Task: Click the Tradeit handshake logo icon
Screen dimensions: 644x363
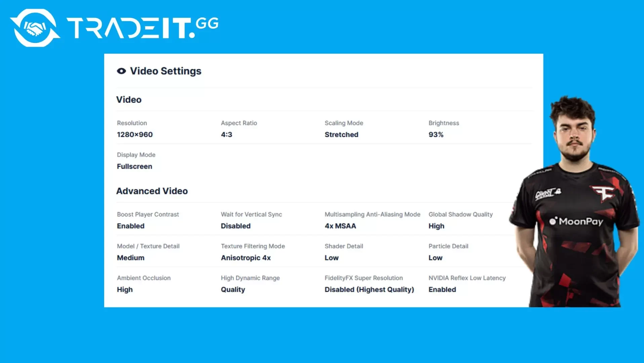Action: pyautogui.click(x=35, y=28)
